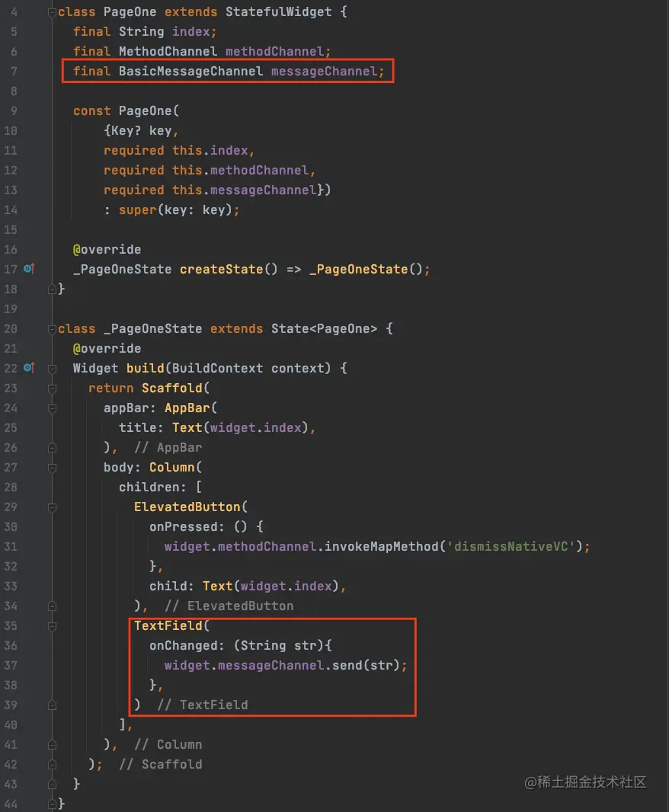Click the // TextField comment hint

click(203, 705)
